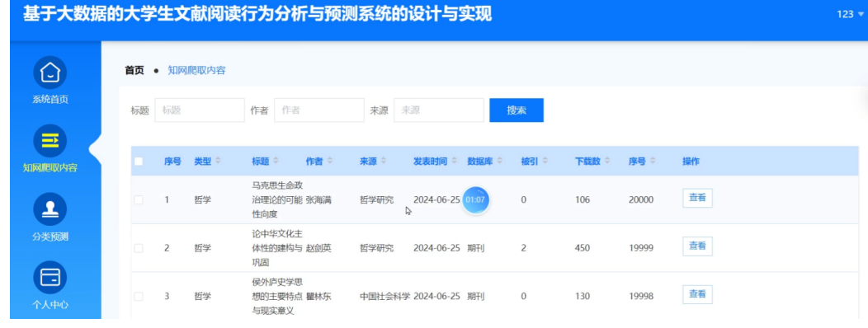Click the 搜索 button
Image resolution: width=868 pixels, height=328 pixels.
click(517, 110)
